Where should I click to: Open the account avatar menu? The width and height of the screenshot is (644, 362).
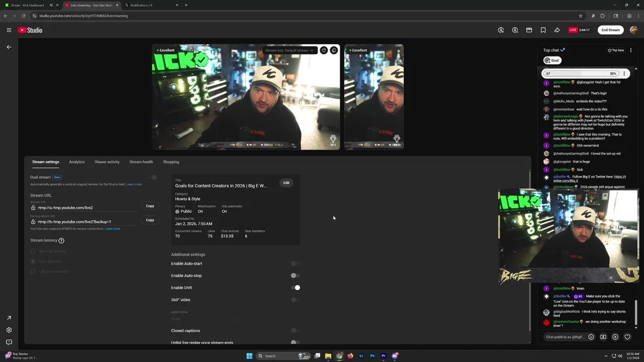633,30
